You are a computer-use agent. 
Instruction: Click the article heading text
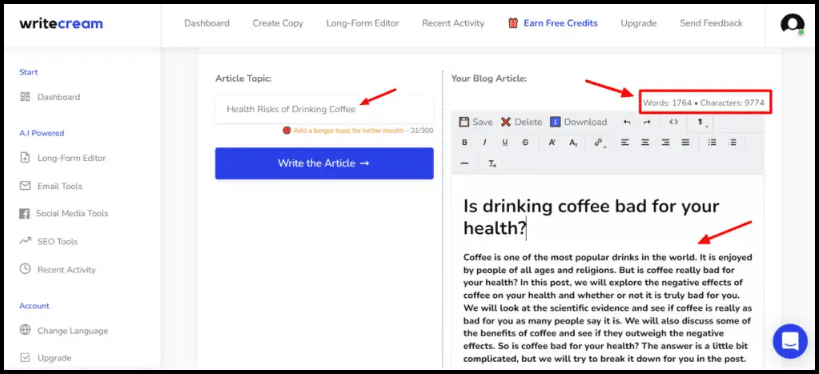pos(591,217)
